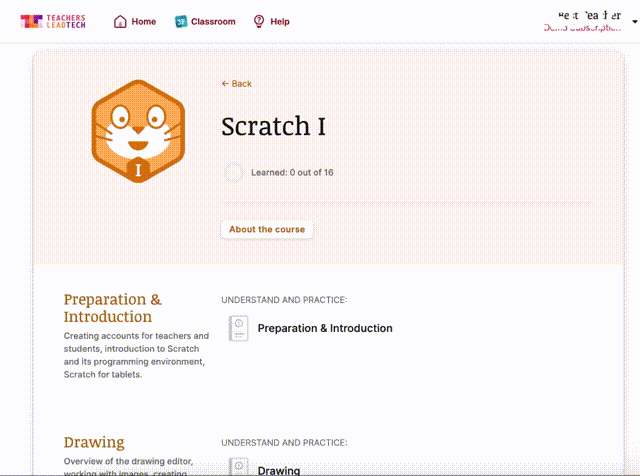Click the Help lightbulb icon
640x476 pixels.
[x=259, y=21]
